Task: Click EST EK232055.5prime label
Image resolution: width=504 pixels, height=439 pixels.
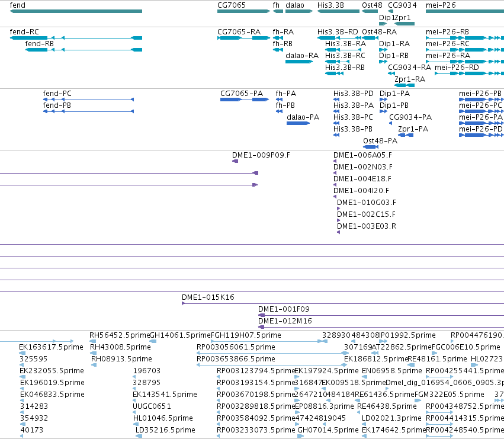Action: pyautogui.click(x=52, y=371)
